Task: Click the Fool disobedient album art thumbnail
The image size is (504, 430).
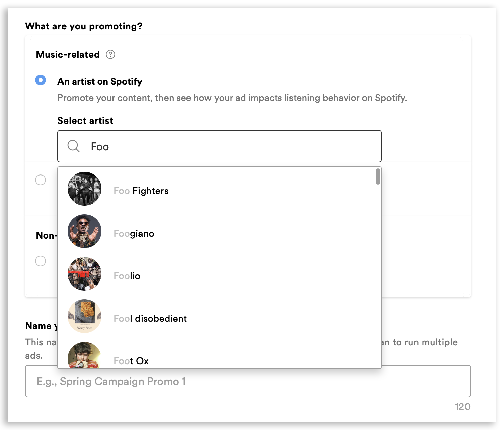Action: (84, 316)
